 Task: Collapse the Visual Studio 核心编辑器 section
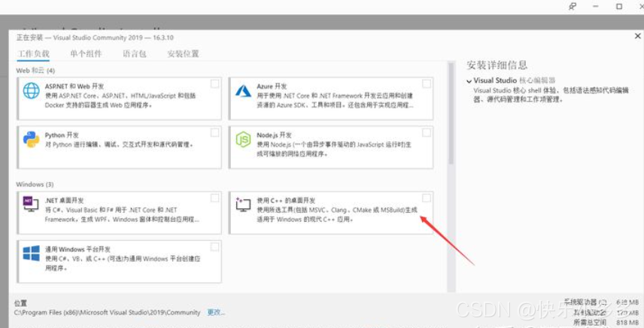pos(469,81)
